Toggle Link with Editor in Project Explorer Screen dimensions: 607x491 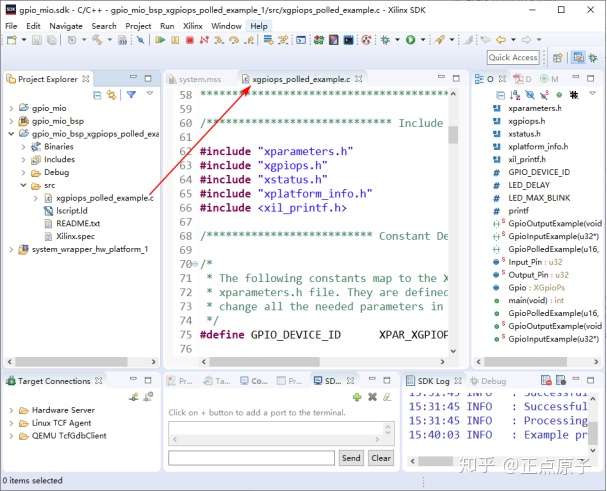(111, 95)
